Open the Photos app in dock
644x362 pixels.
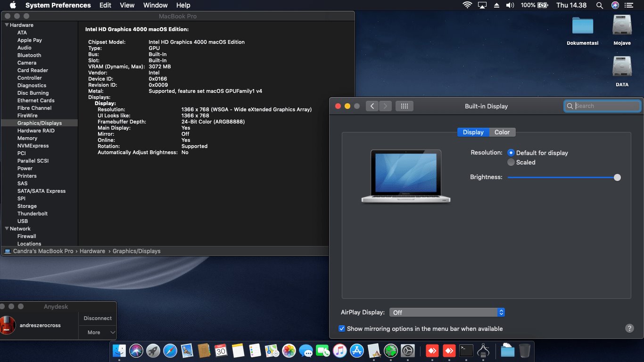pos(289,351)
